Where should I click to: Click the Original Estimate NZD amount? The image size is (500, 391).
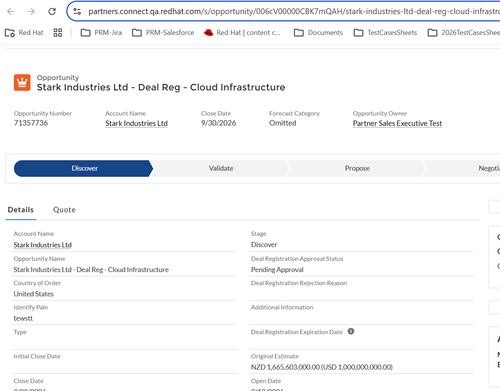(322, 367)
